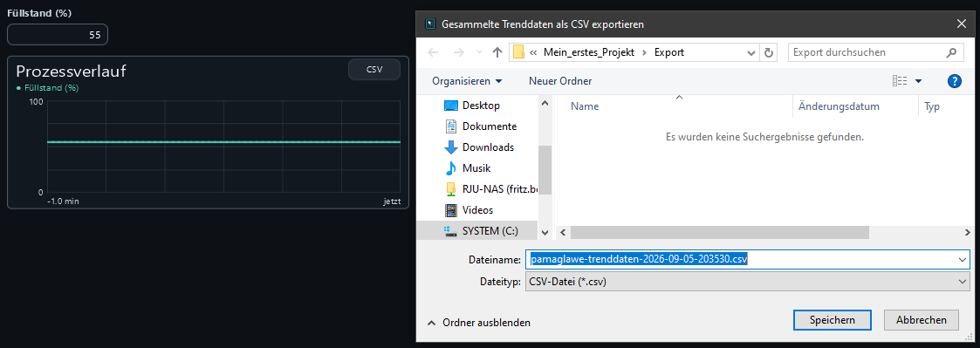Go up one folder level
The width and height of the screenshot is (980, 348).
pyautogui.click(x=497, y=52)
